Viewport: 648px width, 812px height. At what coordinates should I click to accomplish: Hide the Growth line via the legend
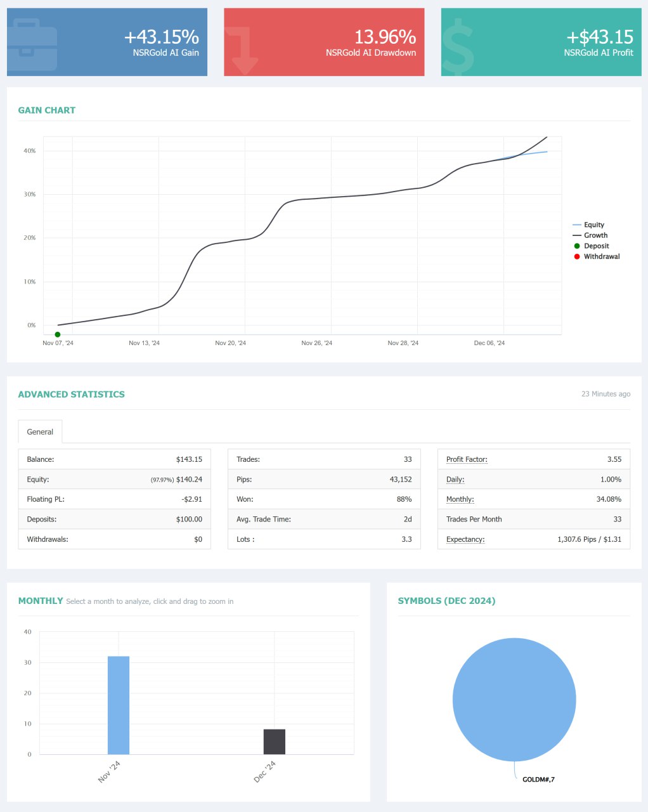pyautogui.click(x=595, y=235)
